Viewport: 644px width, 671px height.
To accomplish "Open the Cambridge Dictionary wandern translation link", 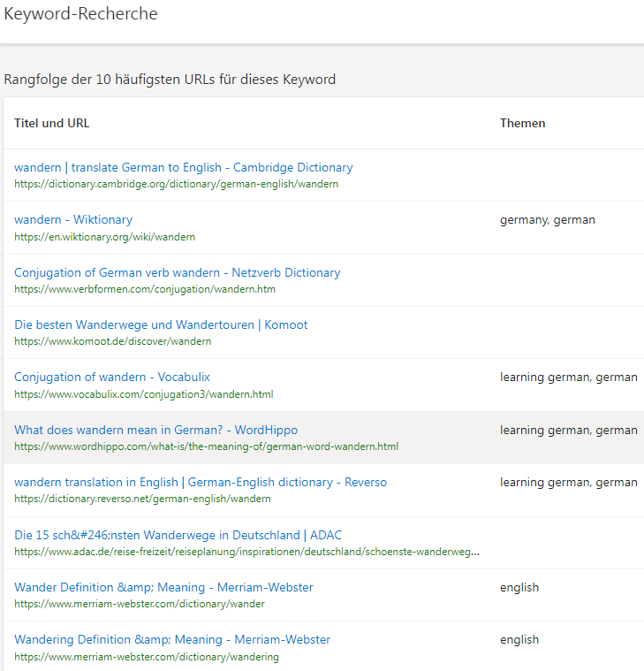I will [x=183, y=167].
